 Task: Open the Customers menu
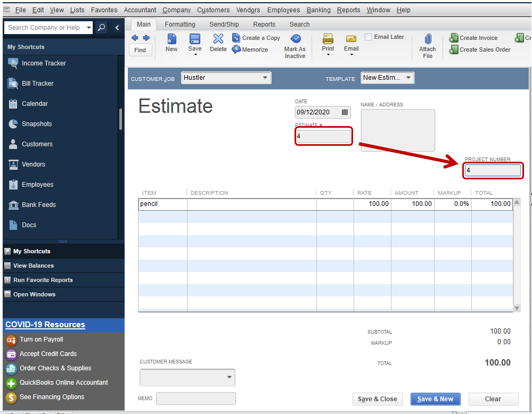214,10
